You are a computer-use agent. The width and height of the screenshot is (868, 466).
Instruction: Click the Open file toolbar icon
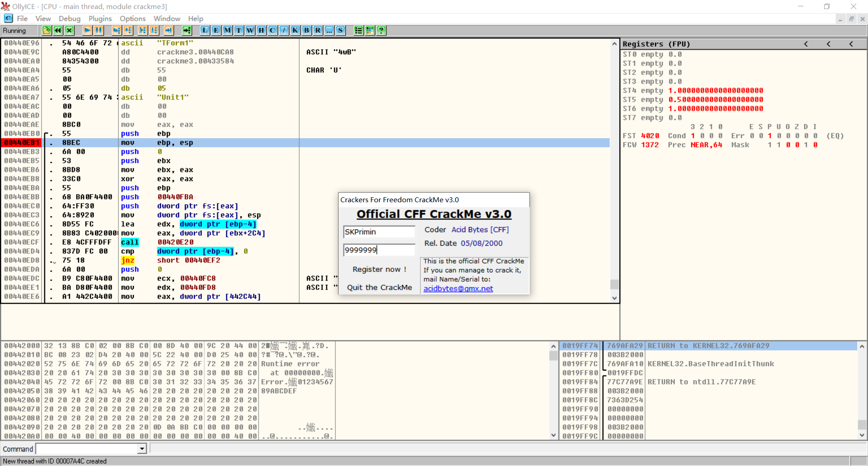[47, 30]
